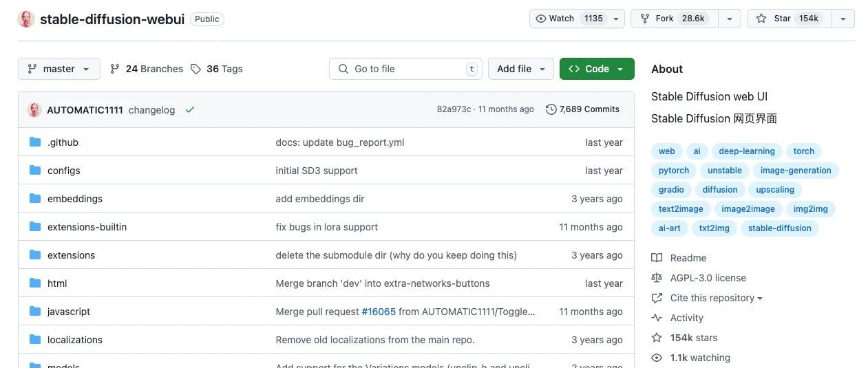
Task: Click the eye icon beside 1.1k watching
Action: click(x=657, y=358)
